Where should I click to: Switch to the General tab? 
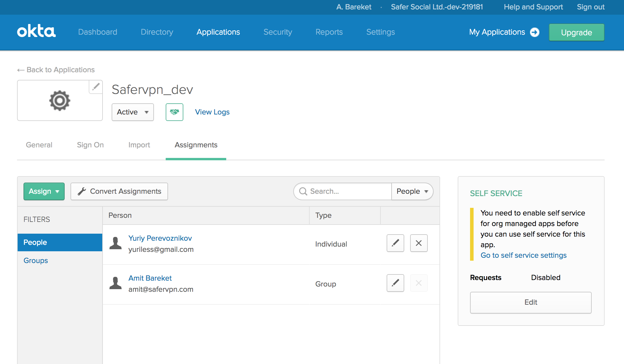[38, 145]
